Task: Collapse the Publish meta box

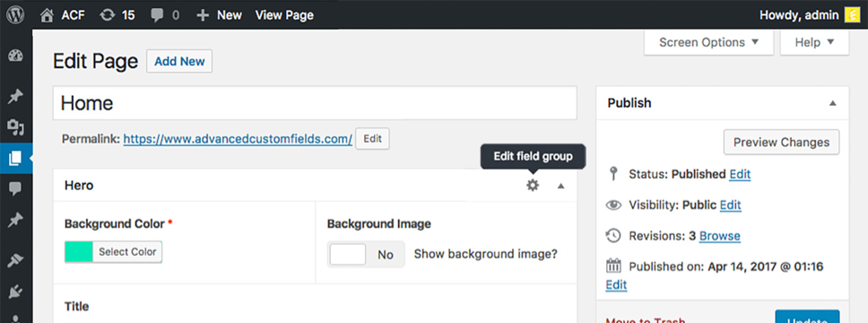Action: pyautogui.click(x=832, y=103)
